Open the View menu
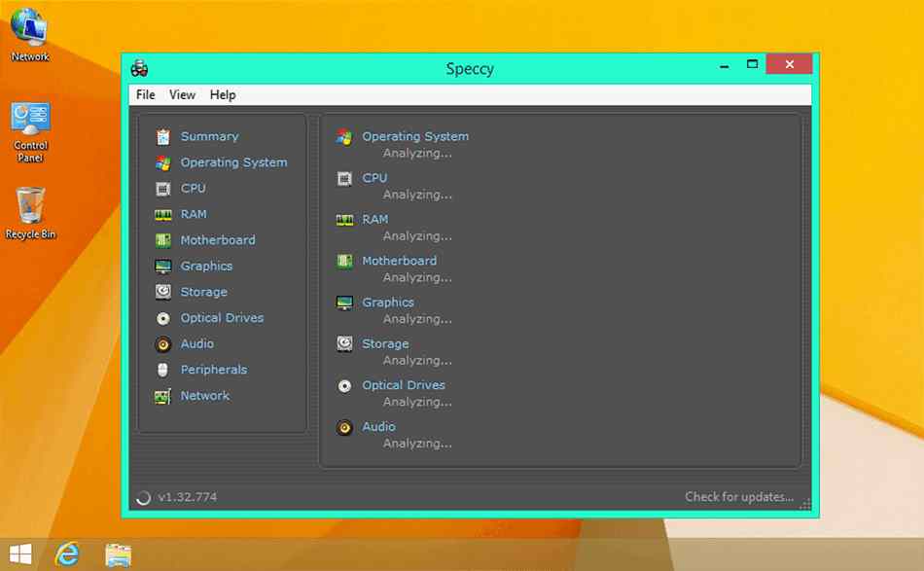 click(x=182, y=94)
